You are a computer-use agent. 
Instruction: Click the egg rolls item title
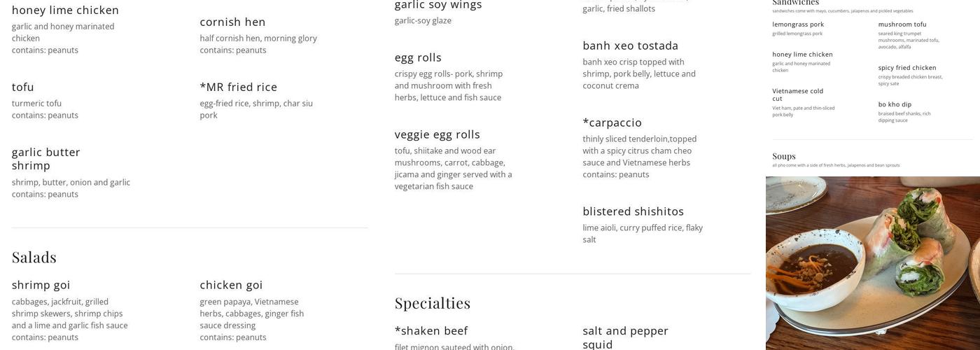418,57
